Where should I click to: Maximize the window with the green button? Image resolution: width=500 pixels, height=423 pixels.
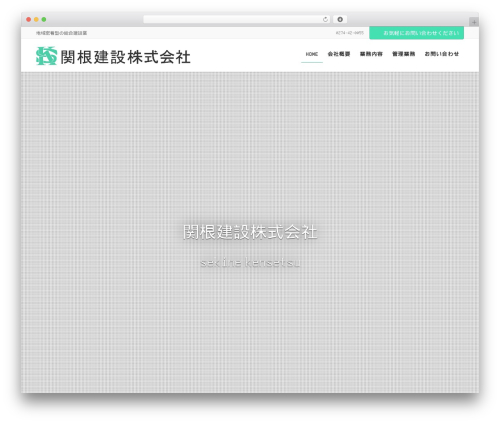pos(44,20)
